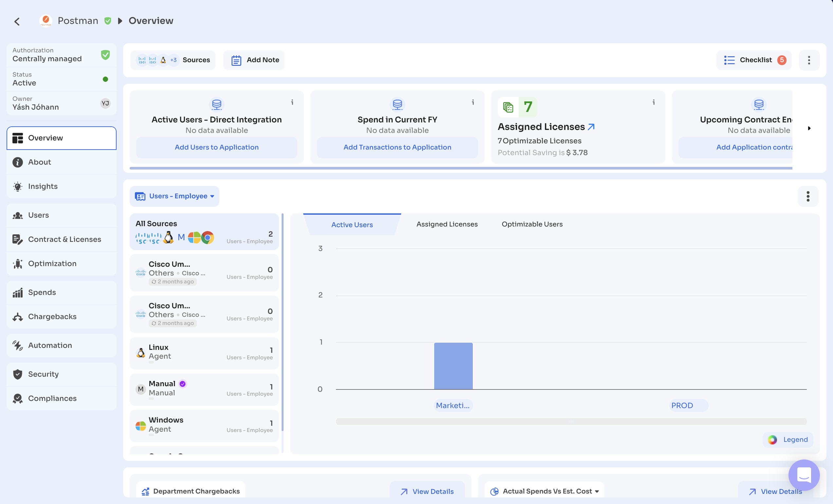The width and height of the screenshot is (833, 504).
Task: Click the green verified shield beside Postman
Action: click(x=107, y=21)
